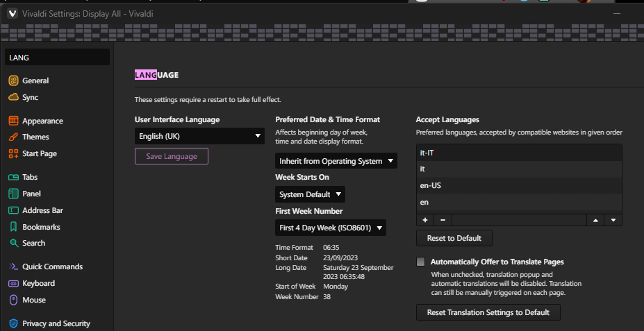Click the Start Page grid icon
Image resolution: width=644 pixels, height=331 pixels.
pos(14,154)
